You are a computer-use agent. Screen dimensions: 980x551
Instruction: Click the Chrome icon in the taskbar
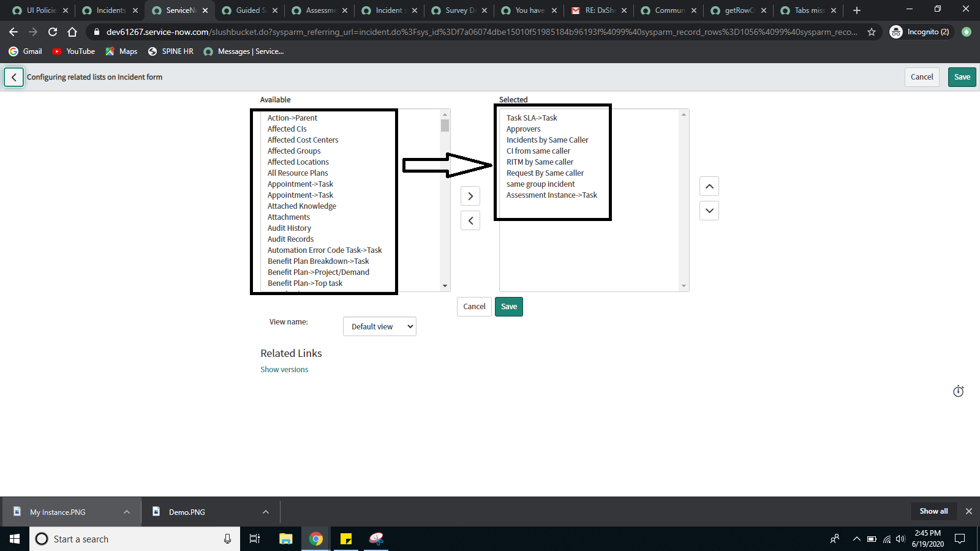coord(315,539)
